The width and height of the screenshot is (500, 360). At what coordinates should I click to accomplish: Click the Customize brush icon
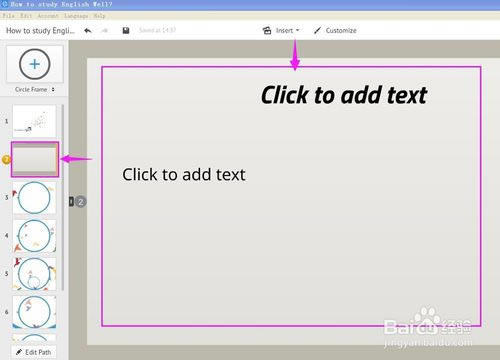[317, 30]
